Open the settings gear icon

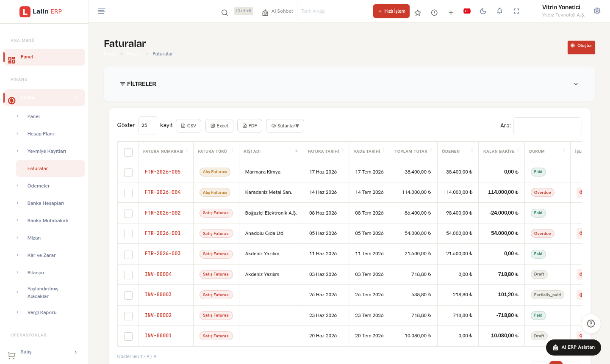click(x=597, y=11)
